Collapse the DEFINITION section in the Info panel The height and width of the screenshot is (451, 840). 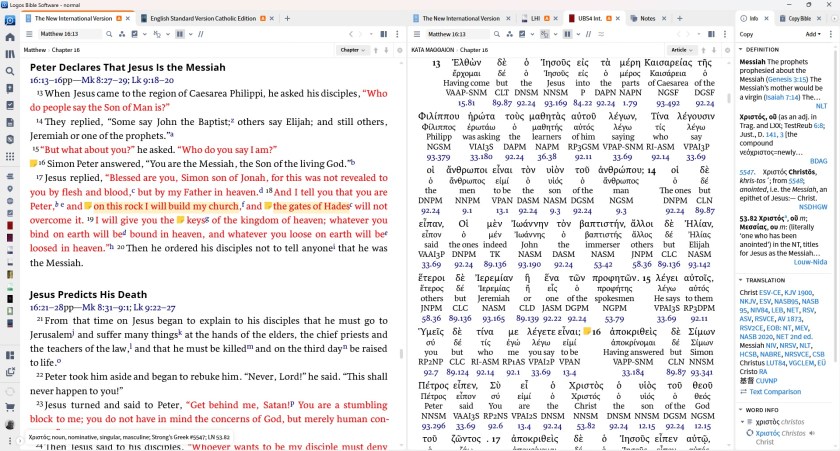coord(744,49)
